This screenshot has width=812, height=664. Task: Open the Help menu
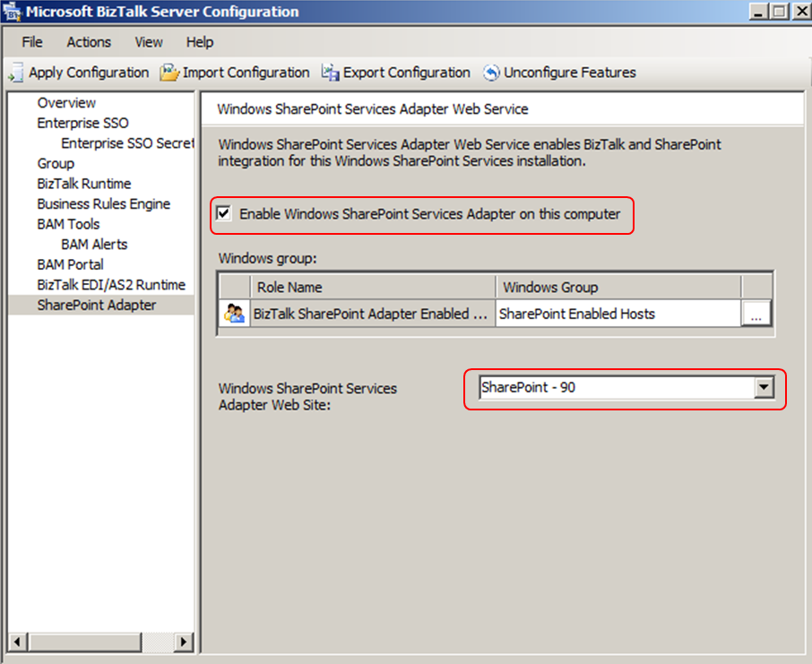[200, 42]
